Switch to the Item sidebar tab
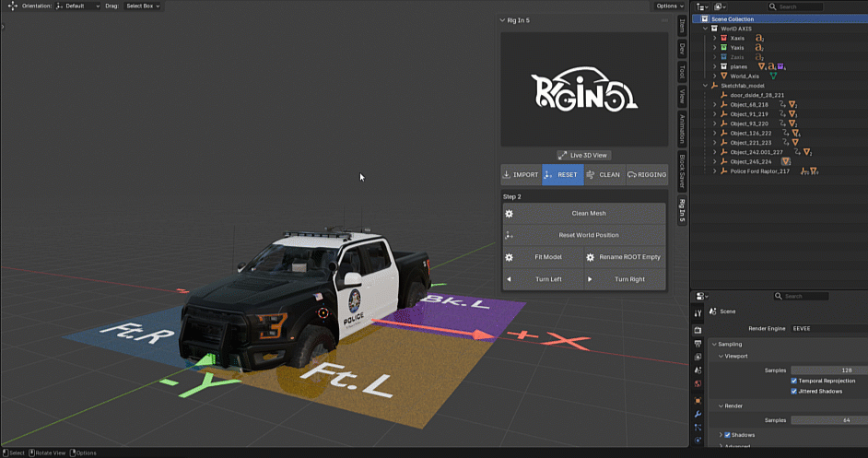This screenshot has width=868, height=458. point(682,26)
